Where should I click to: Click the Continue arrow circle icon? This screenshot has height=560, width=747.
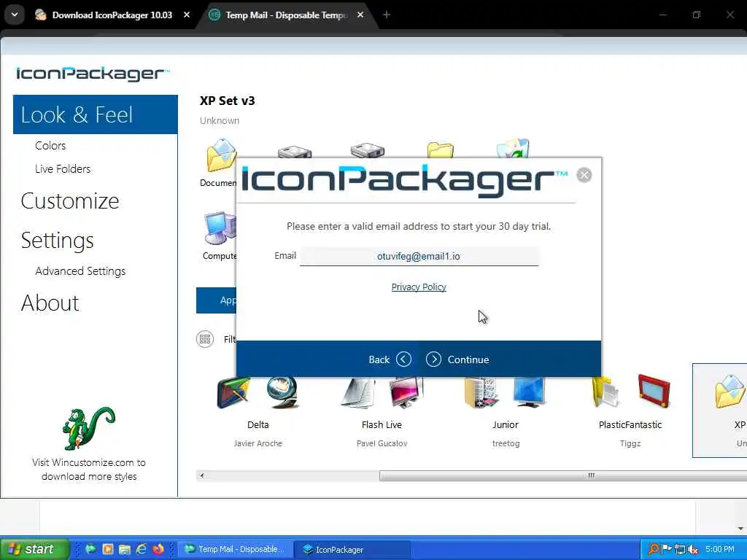pyautogui.click(x=433, y=359)
